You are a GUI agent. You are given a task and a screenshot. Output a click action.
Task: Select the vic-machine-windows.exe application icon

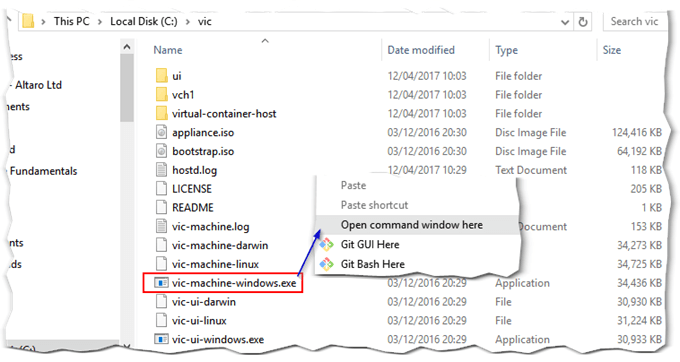[161, 283]
